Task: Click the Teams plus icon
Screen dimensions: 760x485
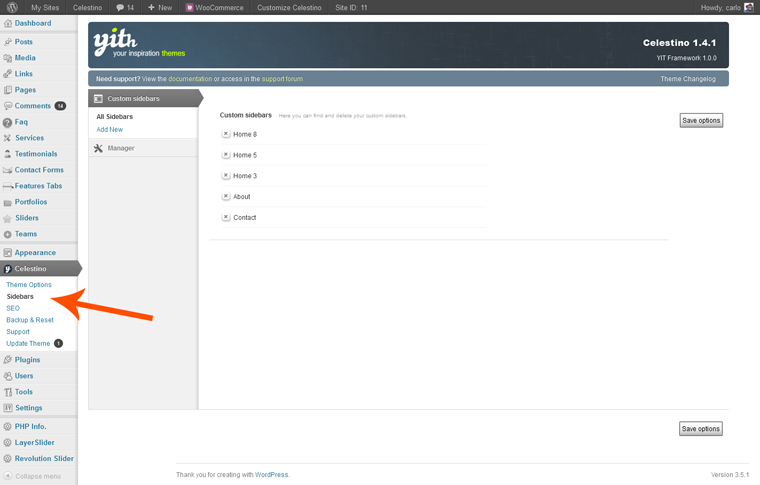Action: point(8,235)
